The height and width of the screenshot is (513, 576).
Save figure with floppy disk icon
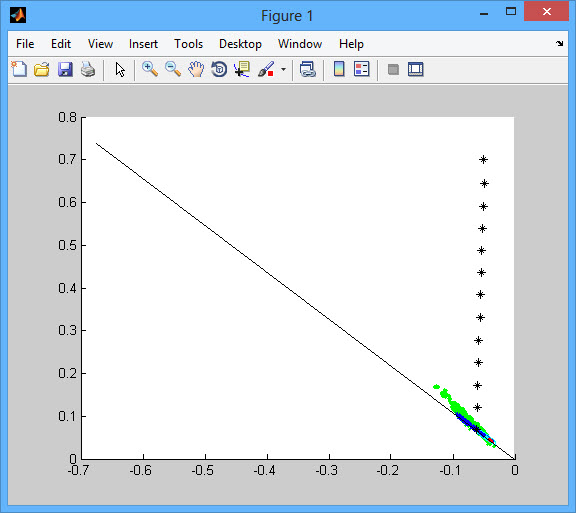click(x=65, y=69)
